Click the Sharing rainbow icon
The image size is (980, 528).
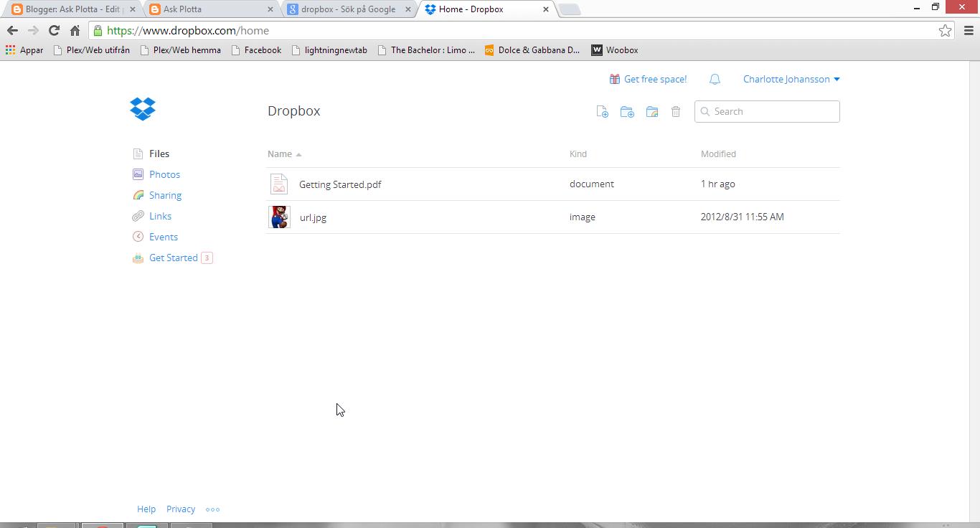pos(138,195)
